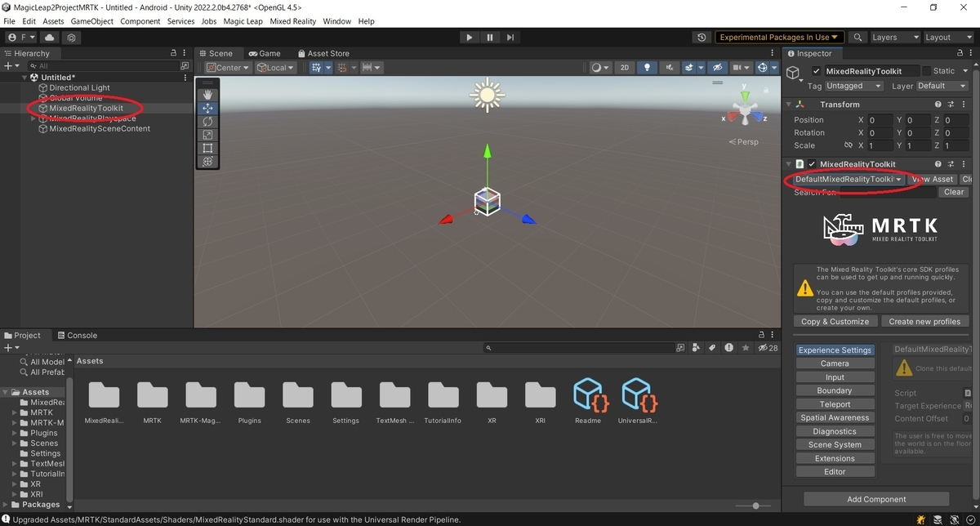Toggle the Static checkbox
Viewport: 980px width, 526px height.
pyautogui.click(x=926, y=71)
